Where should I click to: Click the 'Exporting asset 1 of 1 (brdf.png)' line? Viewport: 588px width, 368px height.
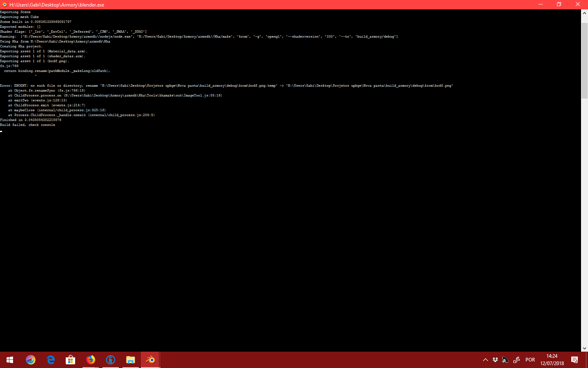[x=35, y=61]
